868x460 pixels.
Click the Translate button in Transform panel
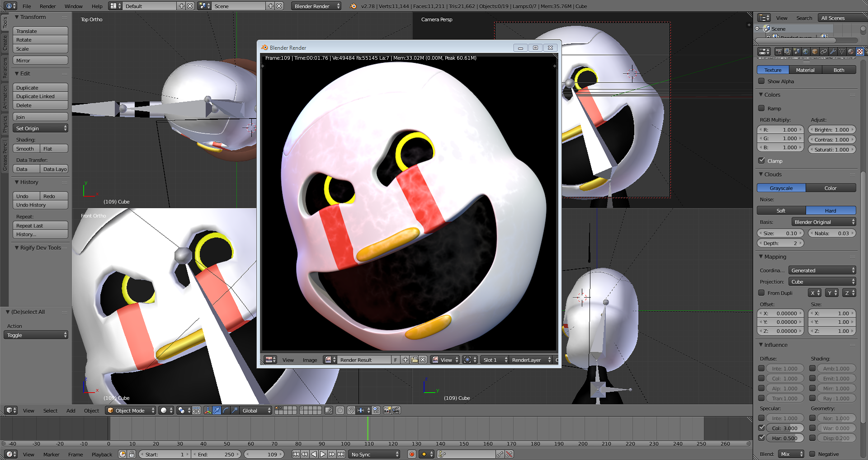[41, 31]
